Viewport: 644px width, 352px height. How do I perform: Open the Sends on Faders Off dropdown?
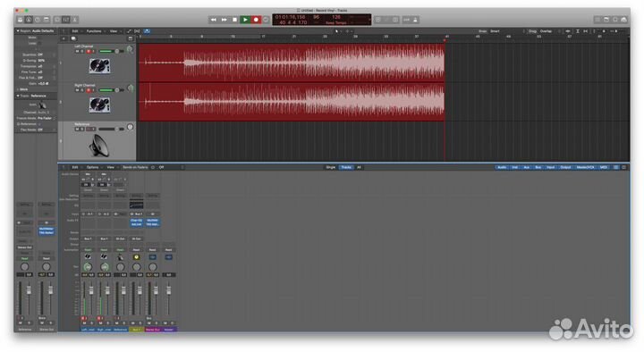click(x=171, y=167)
